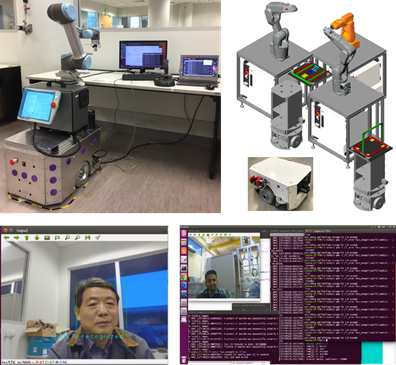Click the pan right arrow in Input window toolbar
This screenshot has height=365, width=396.
(x=16, y=238)
